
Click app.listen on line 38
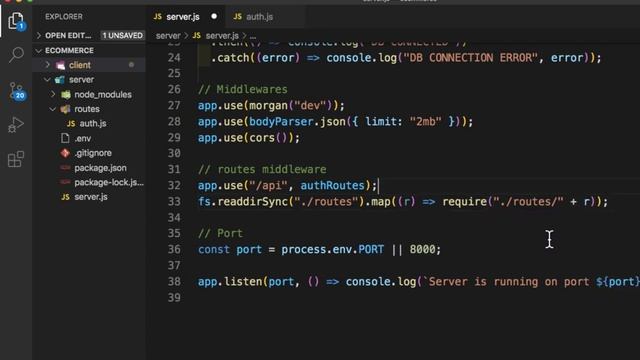(230, 282)
